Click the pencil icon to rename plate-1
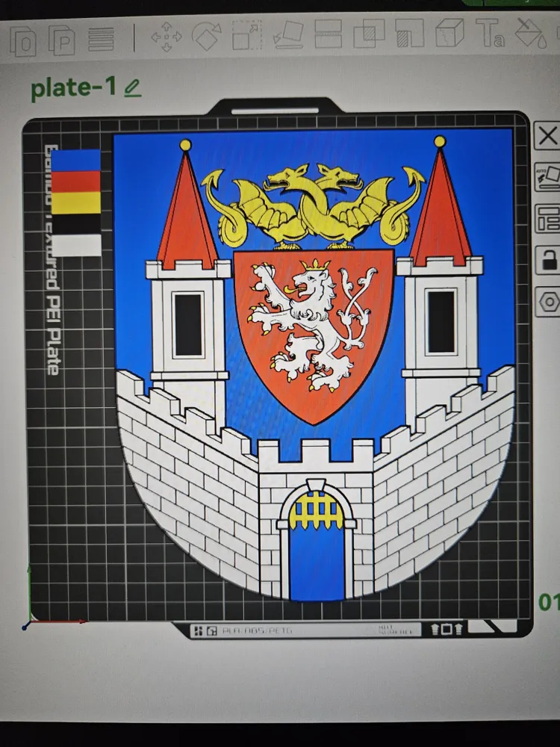 [132, 88]
